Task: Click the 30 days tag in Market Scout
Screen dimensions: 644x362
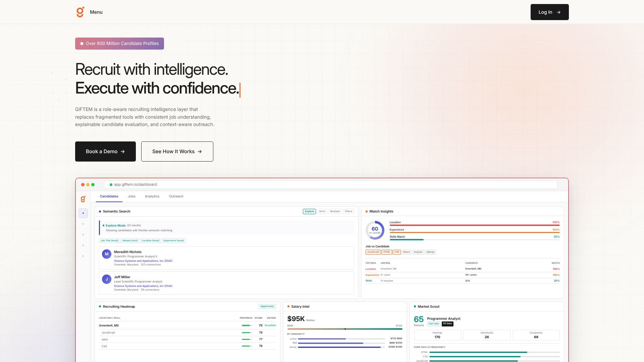Action: [x=447, y=324]
